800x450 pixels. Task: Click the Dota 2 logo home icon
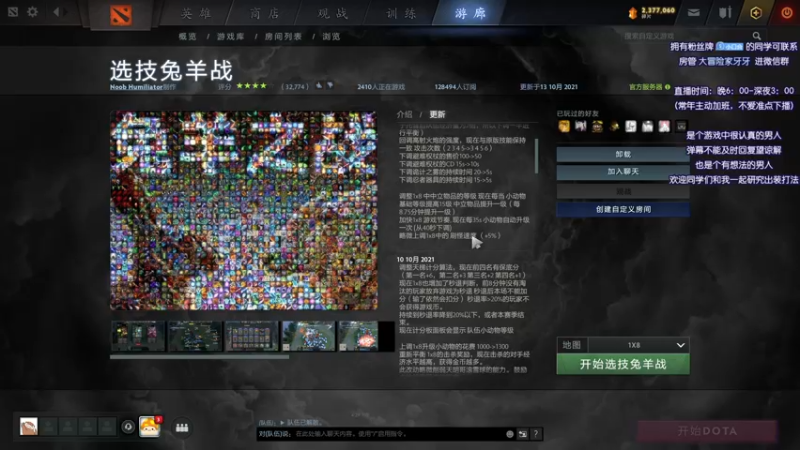click(x=121, y=14)
